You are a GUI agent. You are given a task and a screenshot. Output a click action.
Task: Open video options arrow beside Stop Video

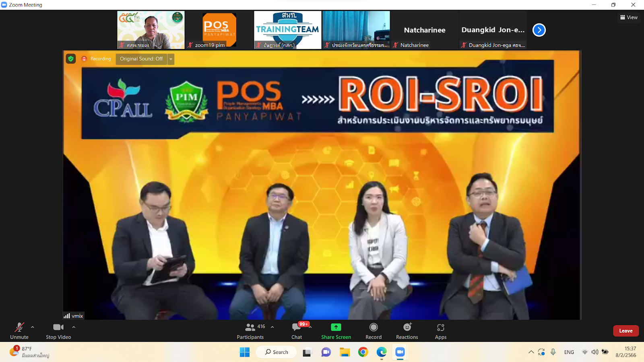(x=74, y=327)
